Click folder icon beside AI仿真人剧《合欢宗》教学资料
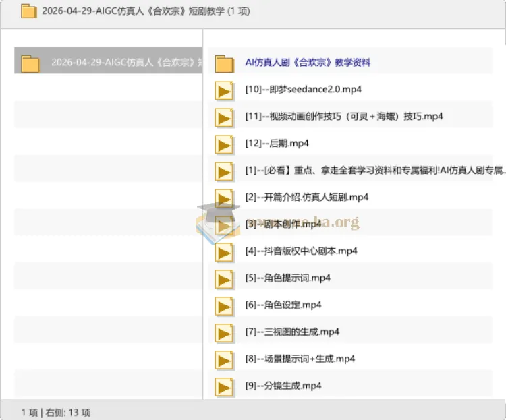This screenshot has width=506, height=420. [224, 63]
